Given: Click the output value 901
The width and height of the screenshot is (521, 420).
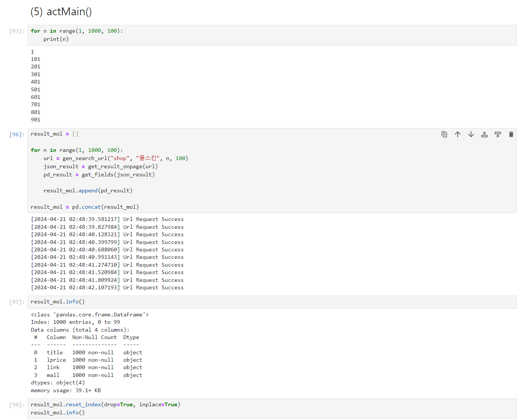Looking at the screenshot, I should 36,120.
